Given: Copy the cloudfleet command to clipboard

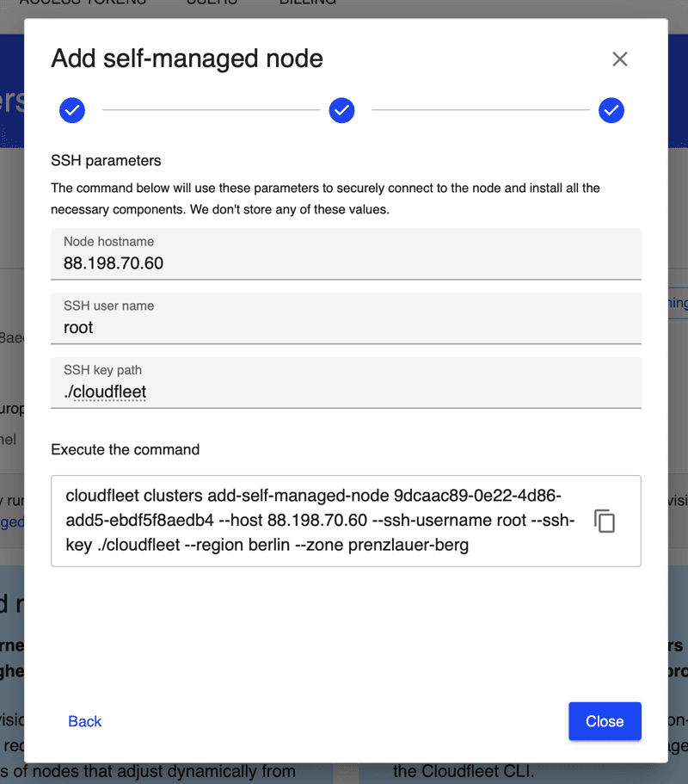Looking at the screenshot, I should (x=605, y=521).
